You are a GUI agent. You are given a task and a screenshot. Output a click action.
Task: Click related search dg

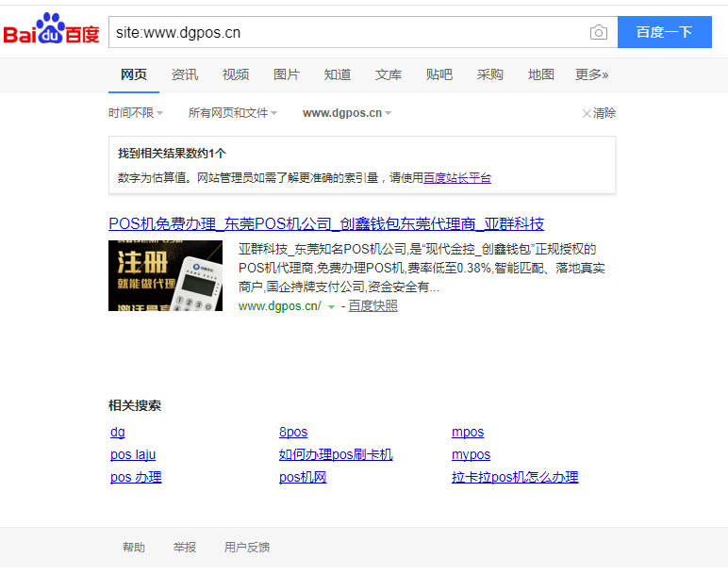click(x=118, y=432)
